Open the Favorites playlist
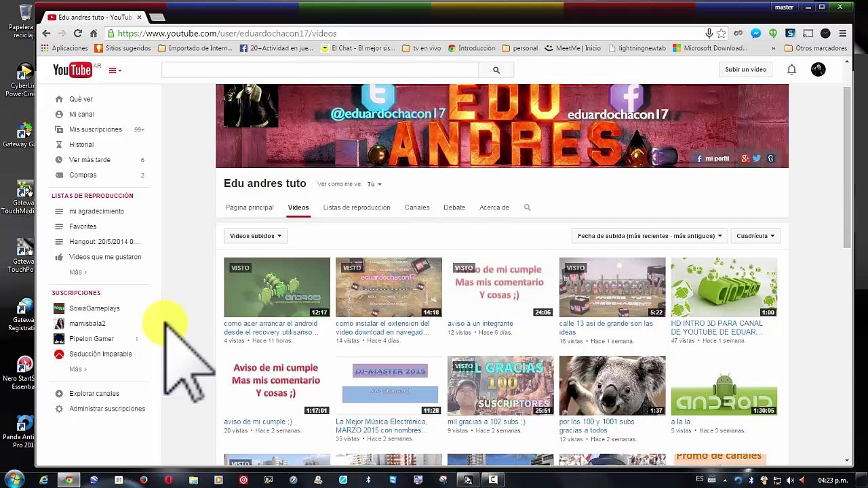This screenshot has width=868, height=488. pyautogui.click(x=83, y=226)
